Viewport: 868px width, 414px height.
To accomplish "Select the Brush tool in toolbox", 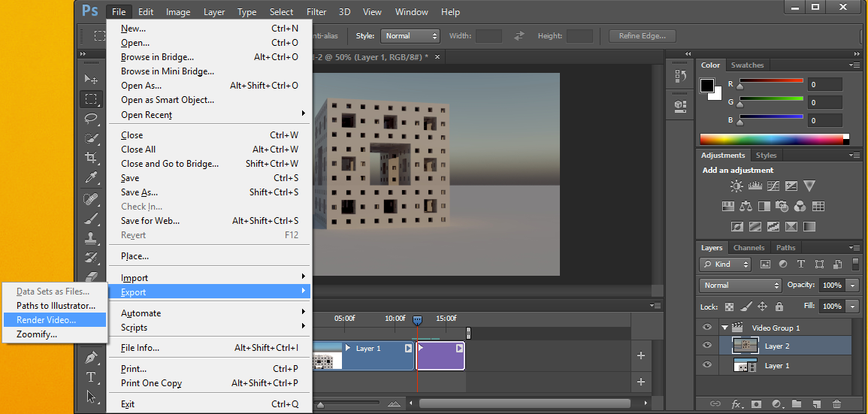I will [91, 219].
